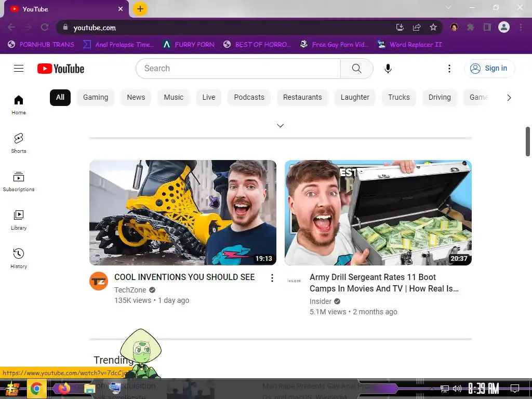532x399 pixels.
Task: Click the Army Drill Sergeant Rates title
Action: click(x=384, y=283)
